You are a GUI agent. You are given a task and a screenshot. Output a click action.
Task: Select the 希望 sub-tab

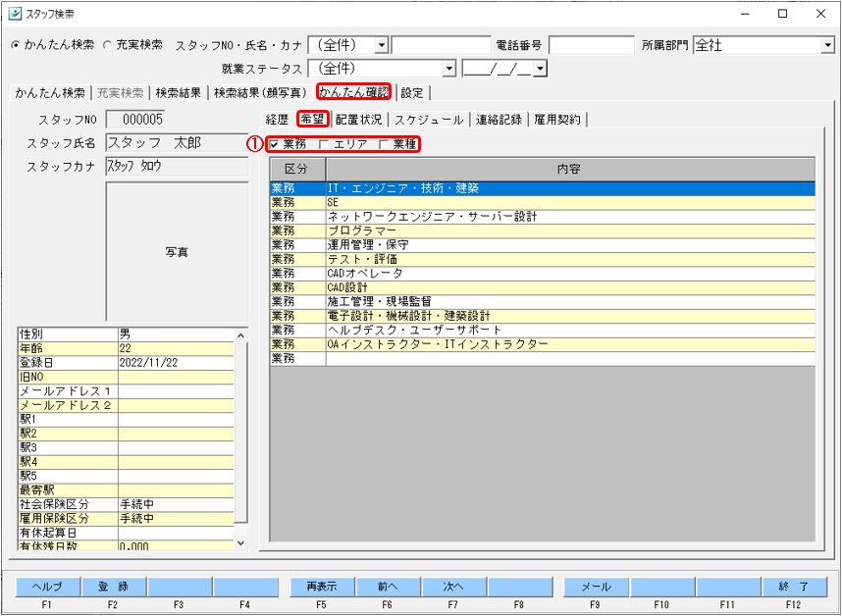click(312, 119)
